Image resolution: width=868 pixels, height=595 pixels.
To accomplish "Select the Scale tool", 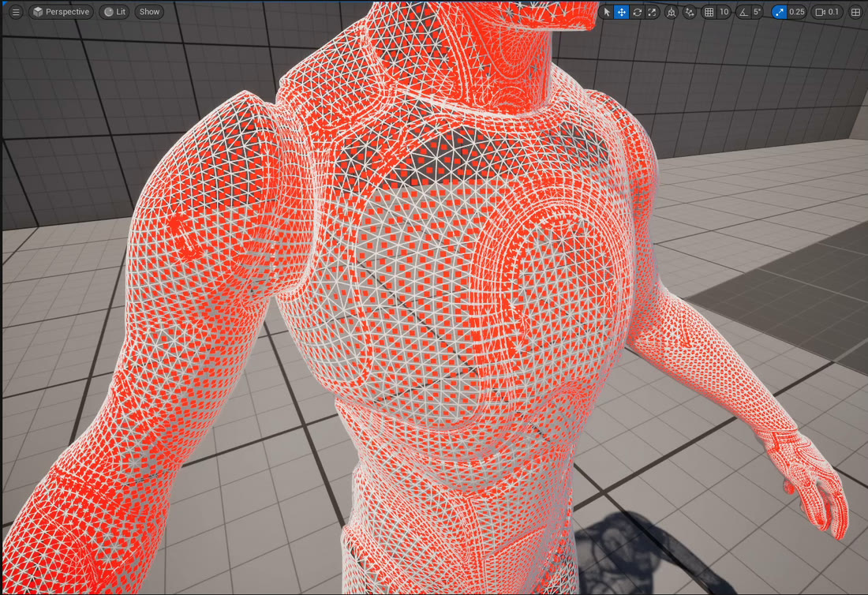I will [x=652, y=12].
